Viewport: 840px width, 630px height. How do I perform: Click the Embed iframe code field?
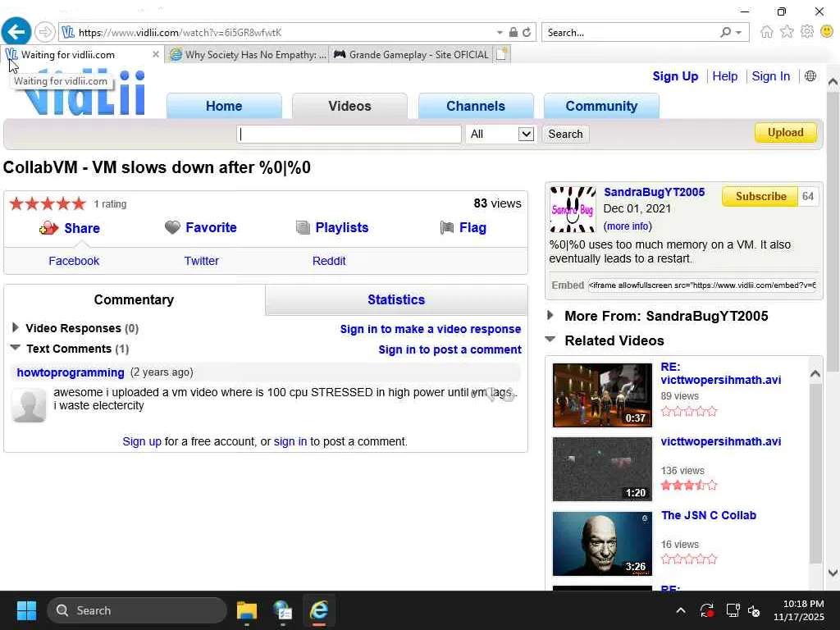(x=702, y=285)
